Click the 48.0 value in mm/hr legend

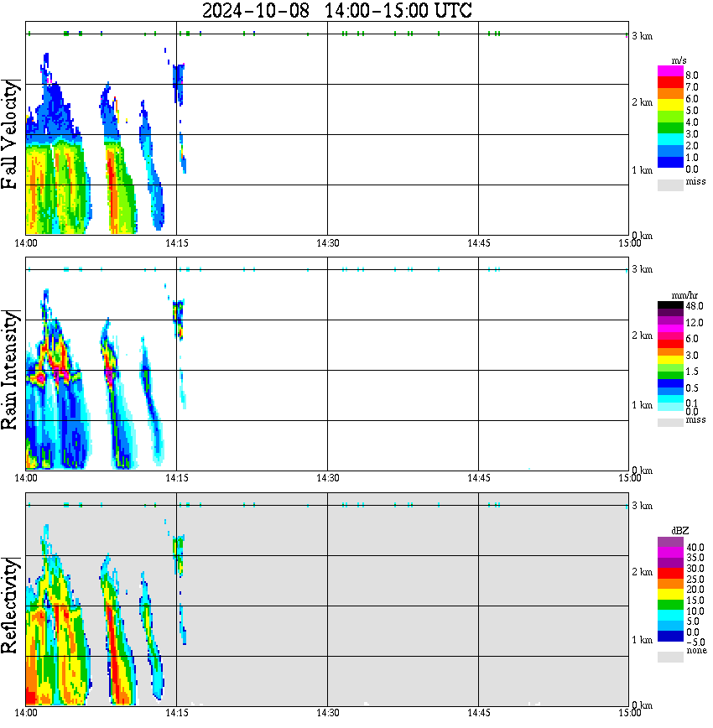tap(695, 306)
